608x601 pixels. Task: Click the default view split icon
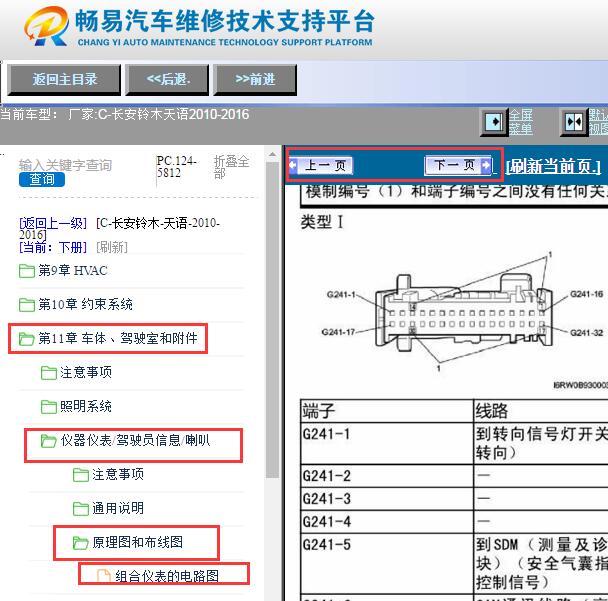pyautogui.click(x=574, y=123)
